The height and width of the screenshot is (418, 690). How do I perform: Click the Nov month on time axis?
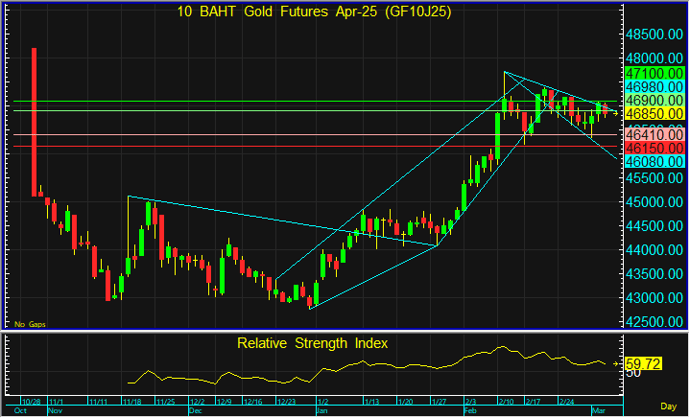[55, 410]
